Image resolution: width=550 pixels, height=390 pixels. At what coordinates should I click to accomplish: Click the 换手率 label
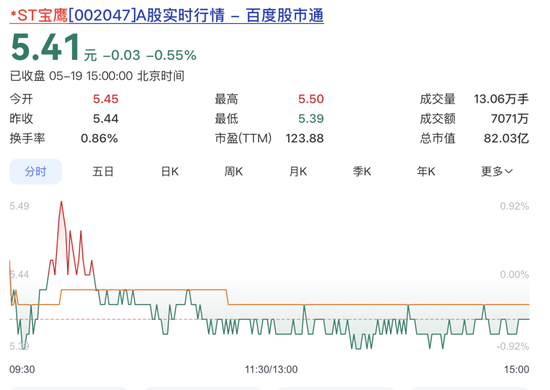(27, 138)
